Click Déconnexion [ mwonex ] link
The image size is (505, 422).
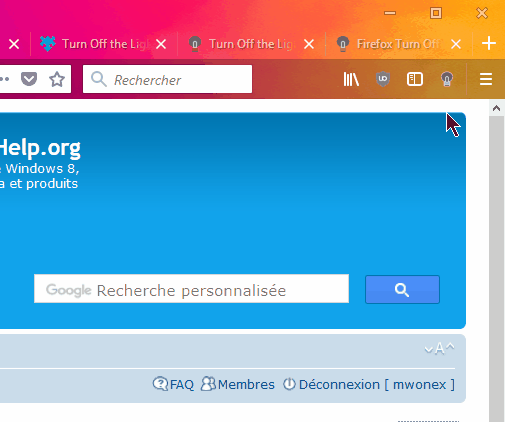[x=369, y=384]
